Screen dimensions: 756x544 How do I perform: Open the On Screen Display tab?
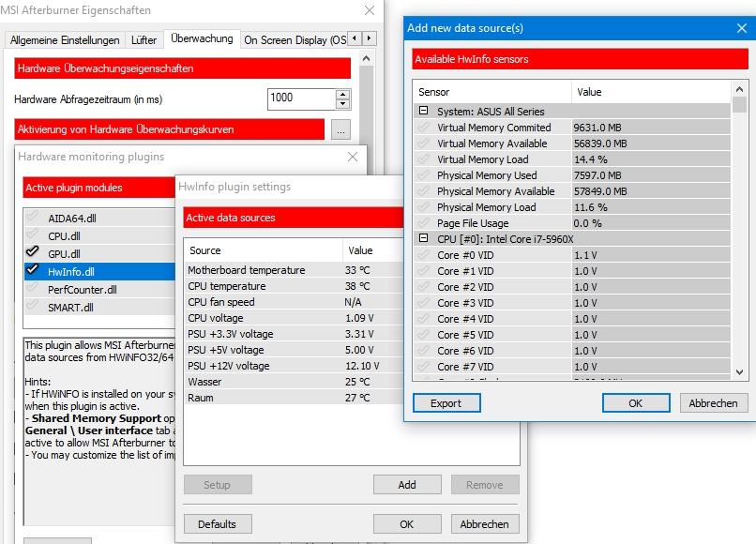(295, 40)
